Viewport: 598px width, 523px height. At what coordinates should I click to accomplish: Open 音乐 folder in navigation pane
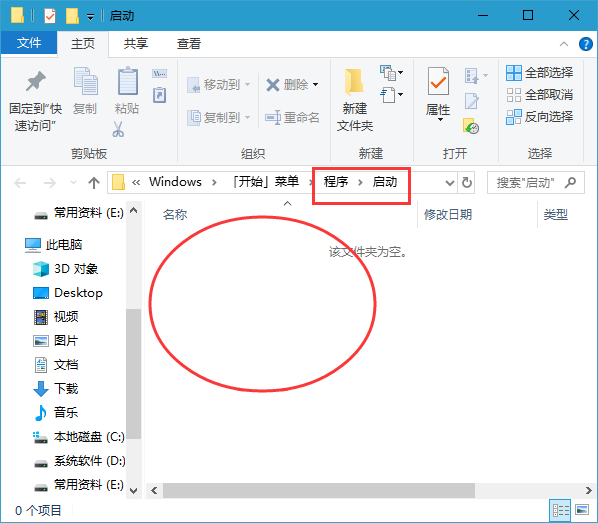tap(56, 412)
